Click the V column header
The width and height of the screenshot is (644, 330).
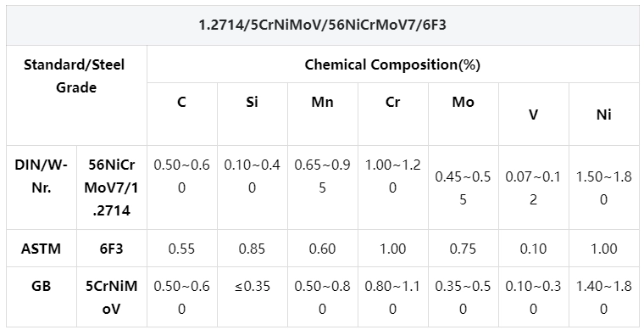pos(533,115)
